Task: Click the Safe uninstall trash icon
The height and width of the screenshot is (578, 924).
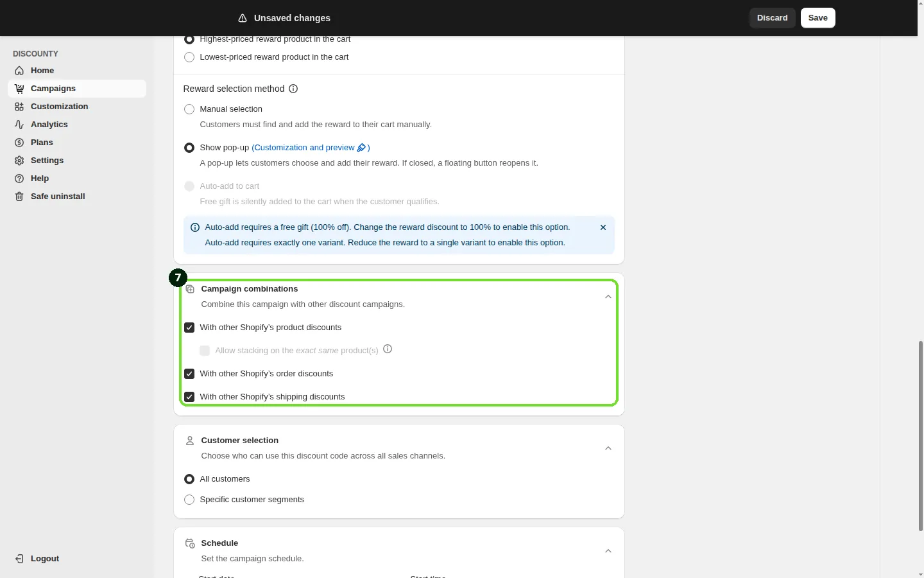Action: 19,197
